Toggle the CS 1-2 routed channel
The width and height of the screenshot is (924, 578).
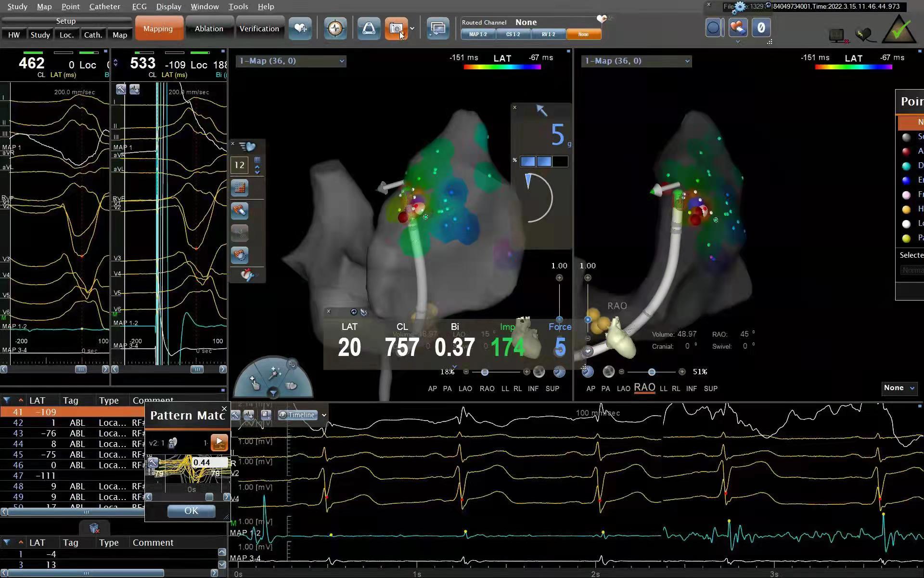point(513,35)
